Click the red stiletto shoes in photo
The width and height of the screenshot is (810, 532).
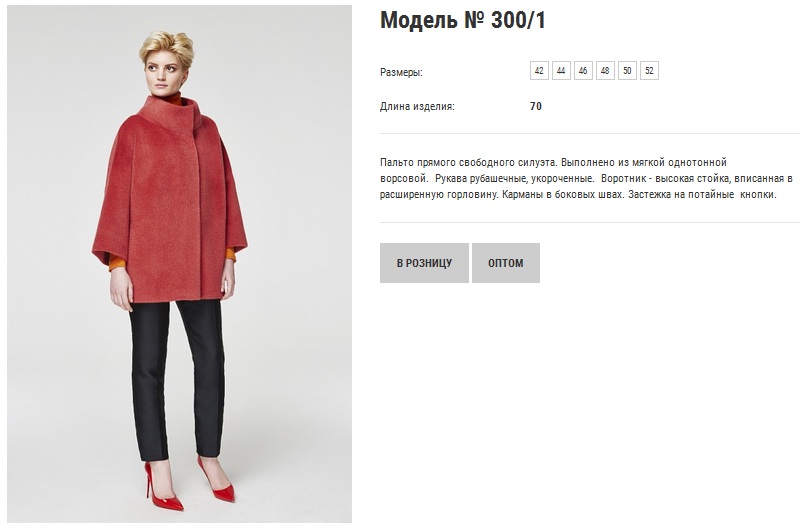coord(191,486)
